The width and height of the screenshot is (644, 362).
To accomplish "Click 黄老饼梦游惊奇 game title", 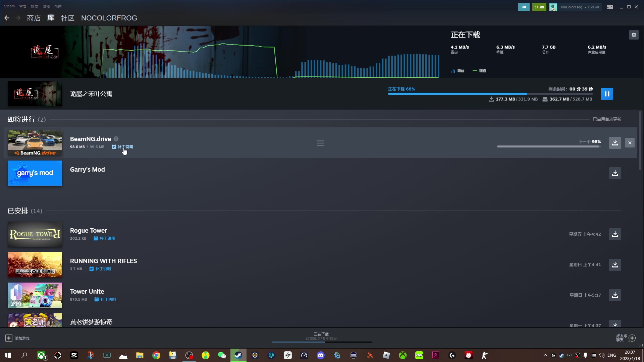I will [91, 322].
